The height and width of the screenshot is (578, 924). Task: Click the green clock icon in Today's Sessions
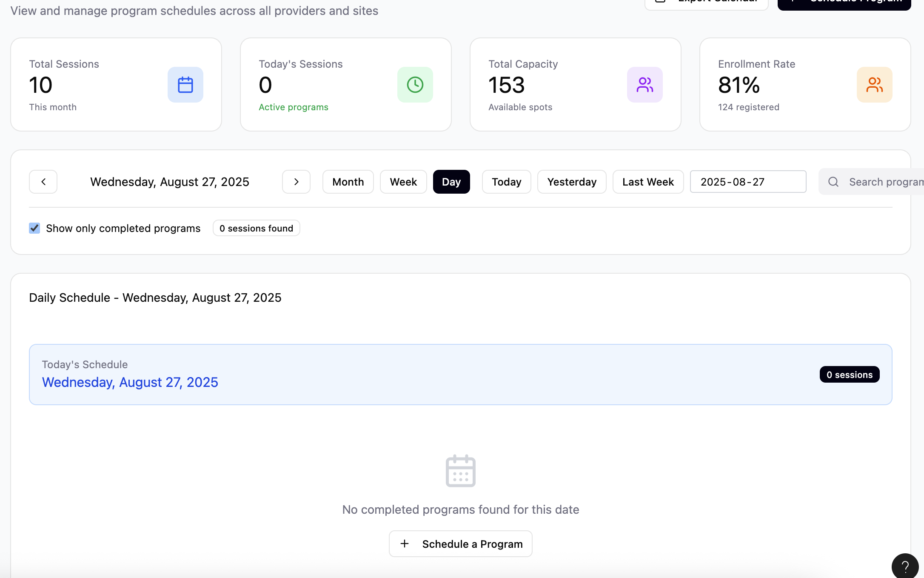click(415, 85)
